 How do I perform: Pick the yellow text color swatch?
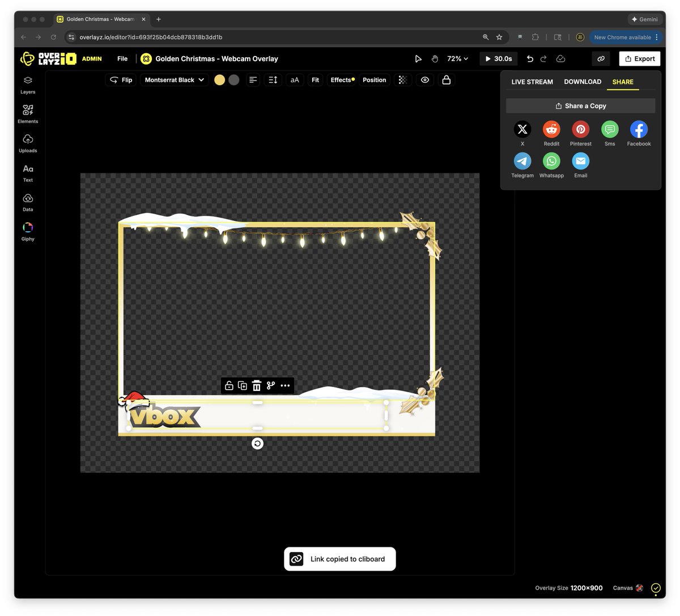coord(220,80)
